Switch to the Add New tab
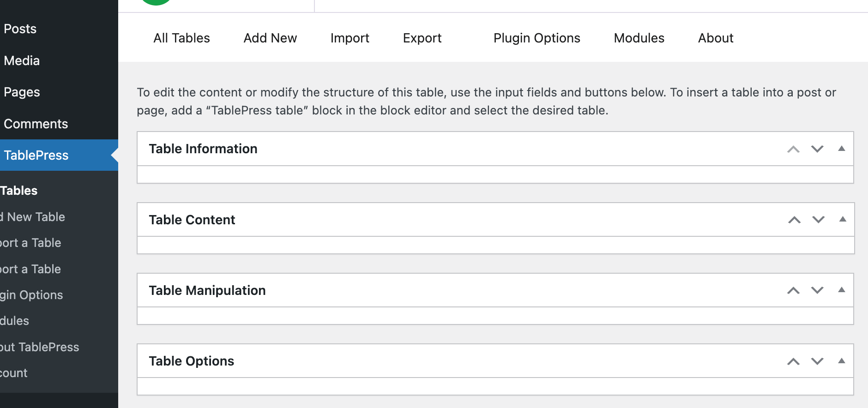This screenshot has width=868, height=408. [x=270, y=38]
